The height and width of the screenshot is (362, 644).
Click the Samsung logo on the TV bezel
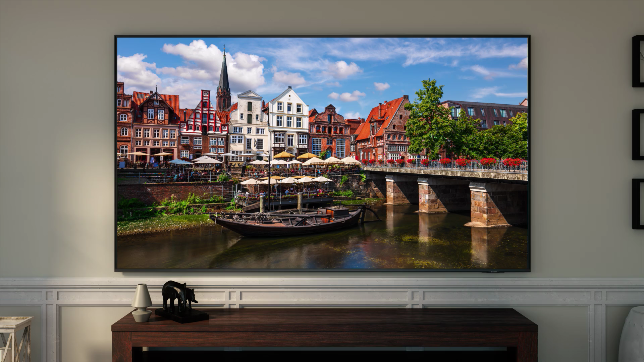pyautogui.click(x=494, y=272)
